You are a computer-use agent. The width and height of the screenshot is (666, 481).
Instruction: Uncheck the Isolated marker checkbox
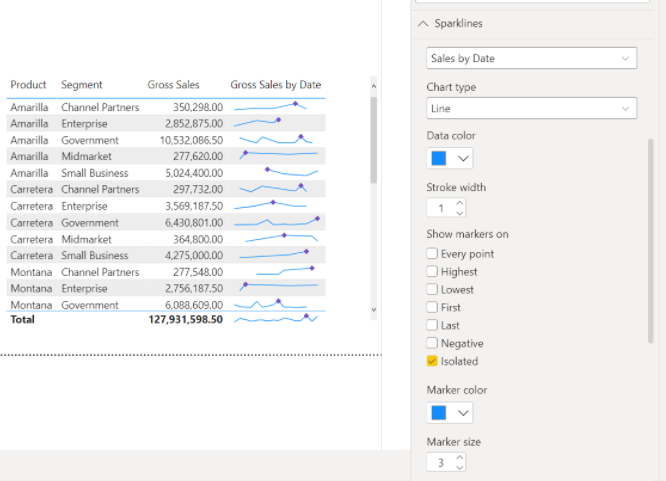432,361
